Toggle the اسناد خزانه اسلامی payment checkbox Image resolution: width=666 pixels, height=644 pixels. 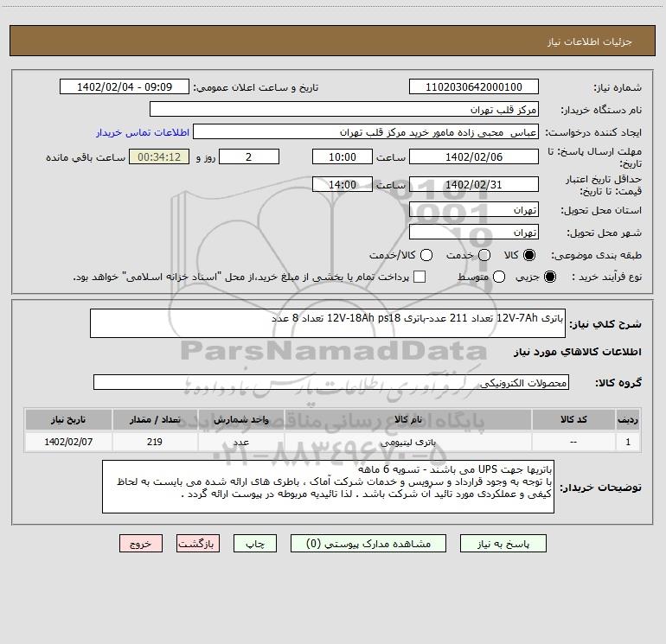[419, 277]
